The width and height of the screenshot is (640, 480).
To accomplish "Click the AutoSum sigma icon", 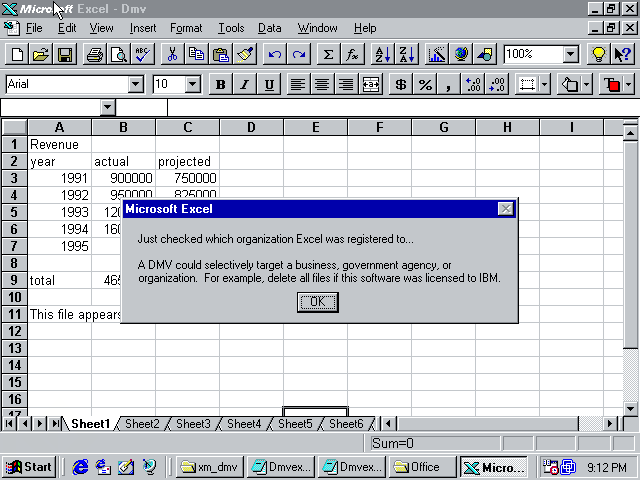I will point(329,54).
